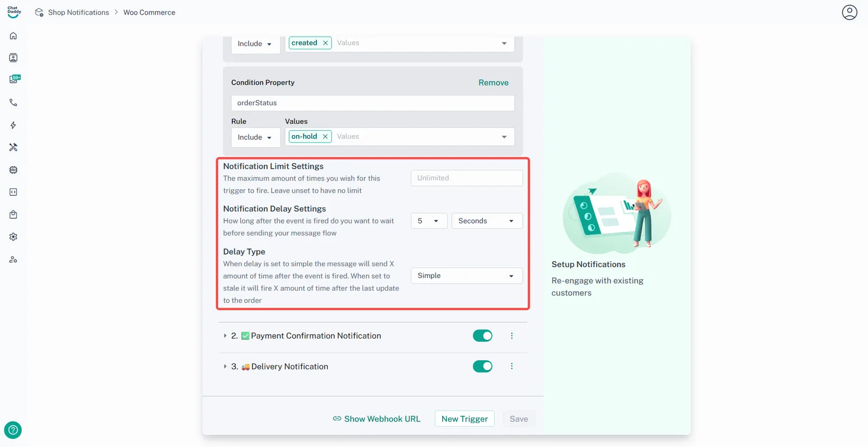Open Delivery Notification three-dot menu

point(512,366)
